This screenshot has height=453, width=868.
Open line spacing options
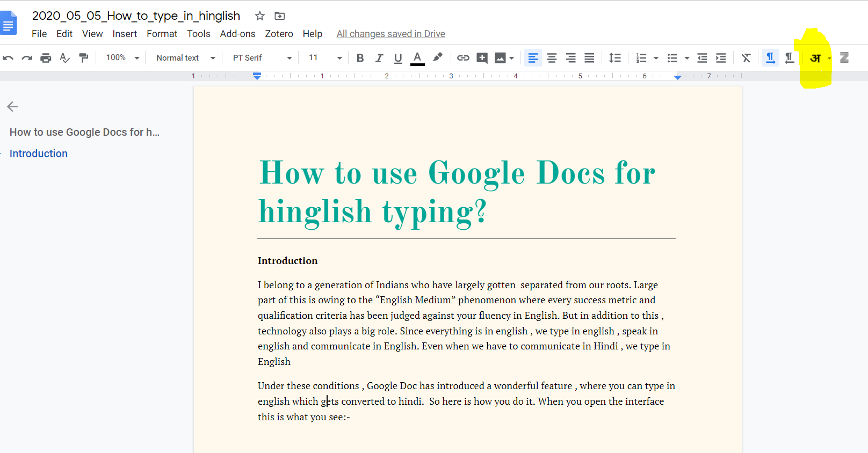pyautogui.click(x=615, y=58)
